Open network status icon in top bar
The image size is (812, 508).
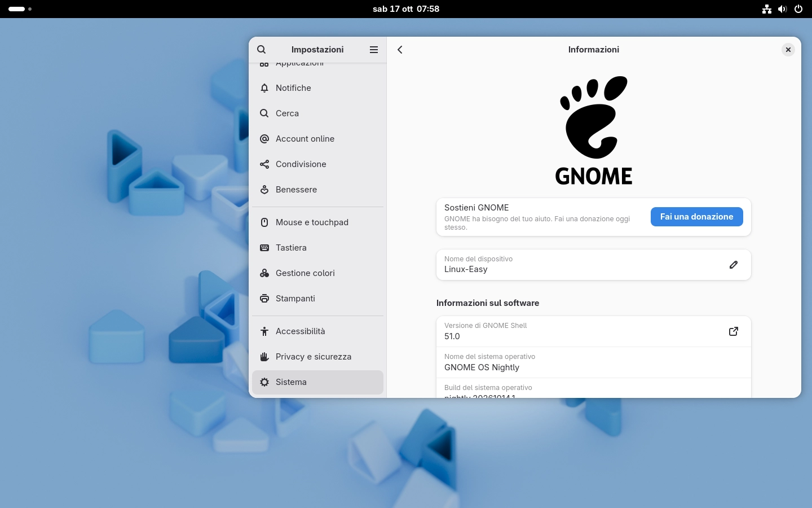[x=767, y=9]
